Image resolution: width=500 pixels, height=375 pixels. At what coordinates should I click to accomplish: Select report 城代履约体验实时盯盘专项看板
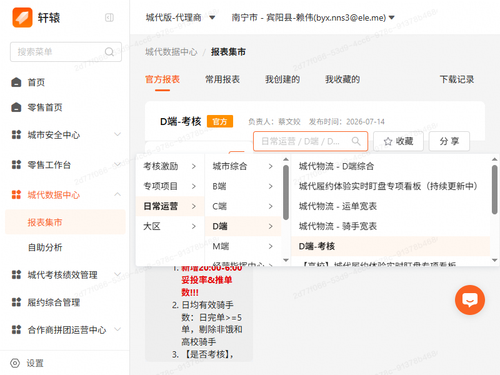391,186
